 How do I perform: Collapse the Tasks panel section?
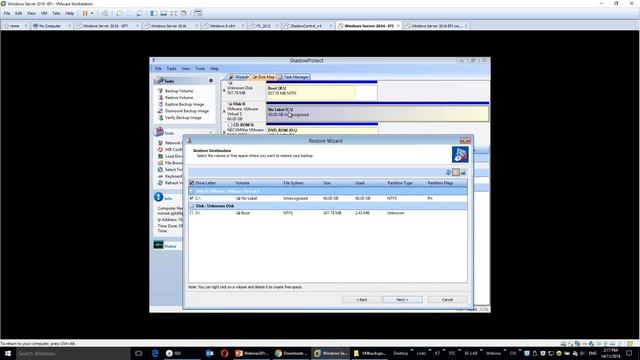[211, 81]
